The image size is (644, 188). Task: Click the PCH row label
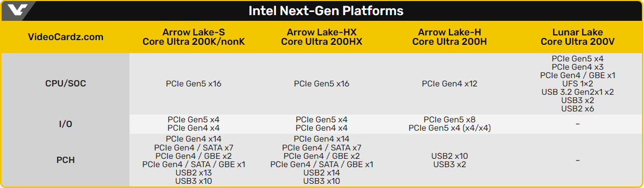(x=65, y=160)
